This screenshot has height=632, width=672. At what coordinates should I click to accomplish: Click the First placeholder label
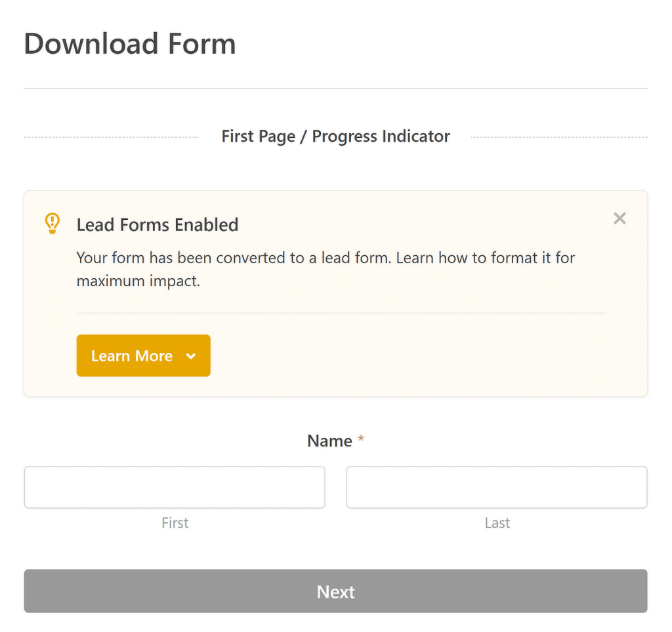click(x=175, y=522)
